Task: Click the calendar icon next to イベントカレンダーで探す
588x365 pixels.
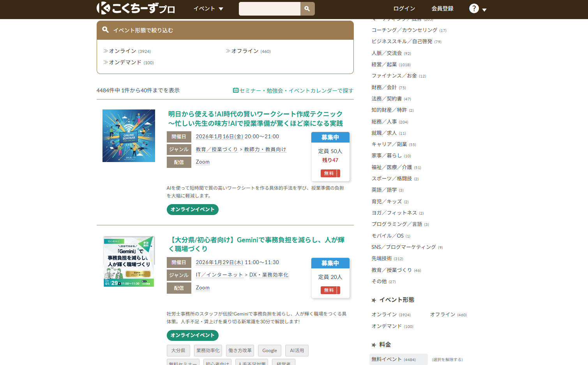Action: tap(235, 90)
